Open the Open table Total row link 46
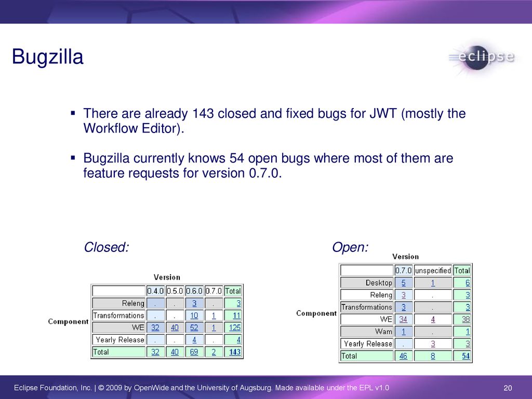Image resolution: width=532 pixels, height=399 pixels. (403, 356)
